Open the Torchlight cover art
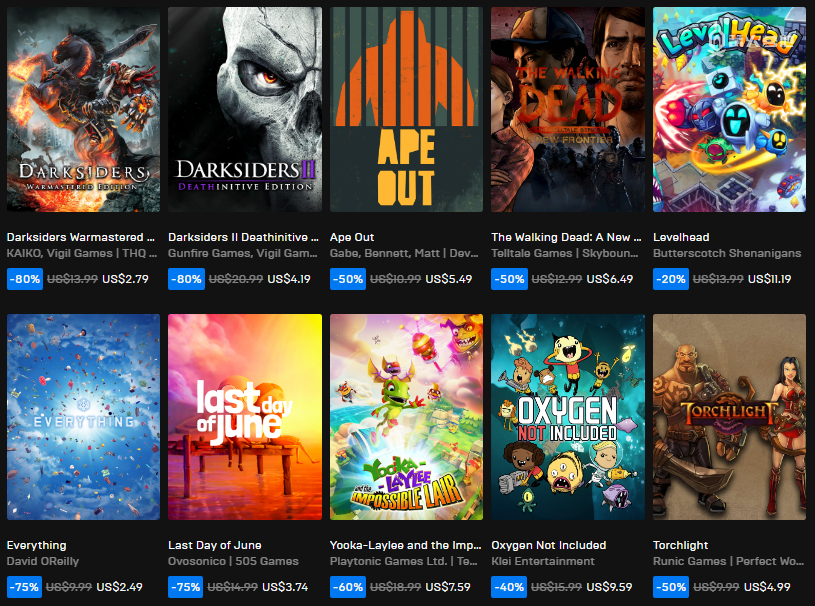The height and width of the screenshot is (606, 815). coord(729,417)
